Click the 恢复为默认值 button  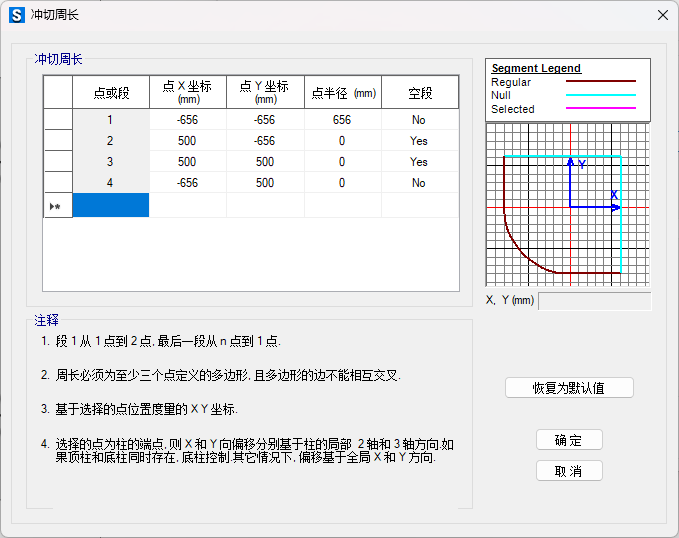(569, 388)
